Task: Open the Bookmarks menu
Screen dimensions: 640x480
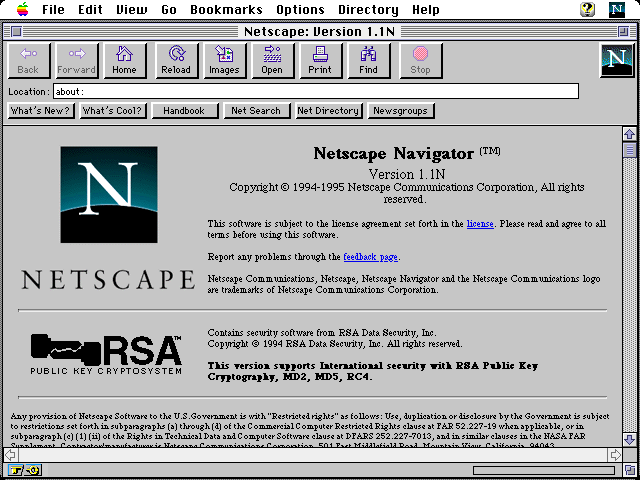Action: coord(226,9)
